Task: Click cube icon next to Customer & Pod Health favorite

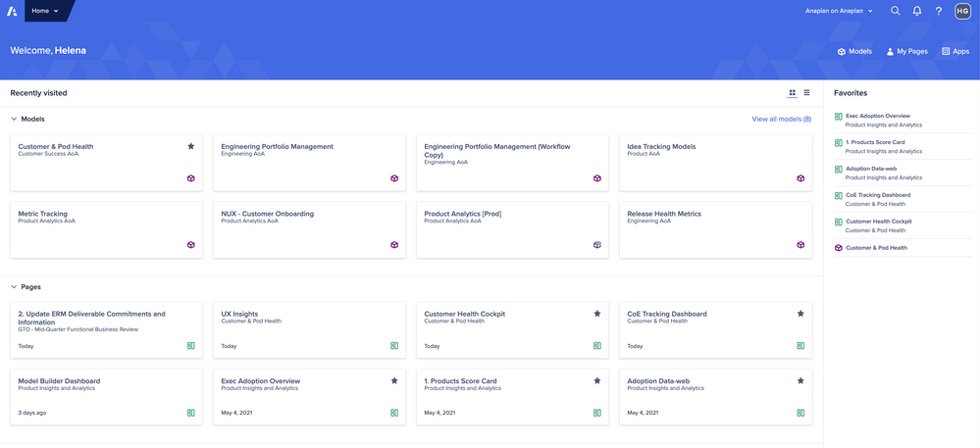Action: pyautogui.click(x=839, y=247)
